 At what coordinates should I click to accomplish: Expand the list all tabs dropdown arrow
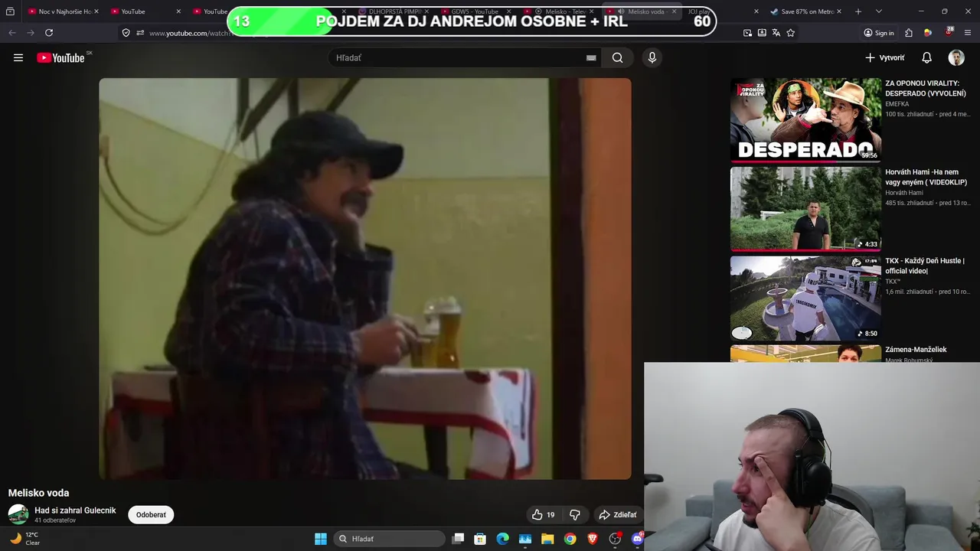tap(879, 11)
